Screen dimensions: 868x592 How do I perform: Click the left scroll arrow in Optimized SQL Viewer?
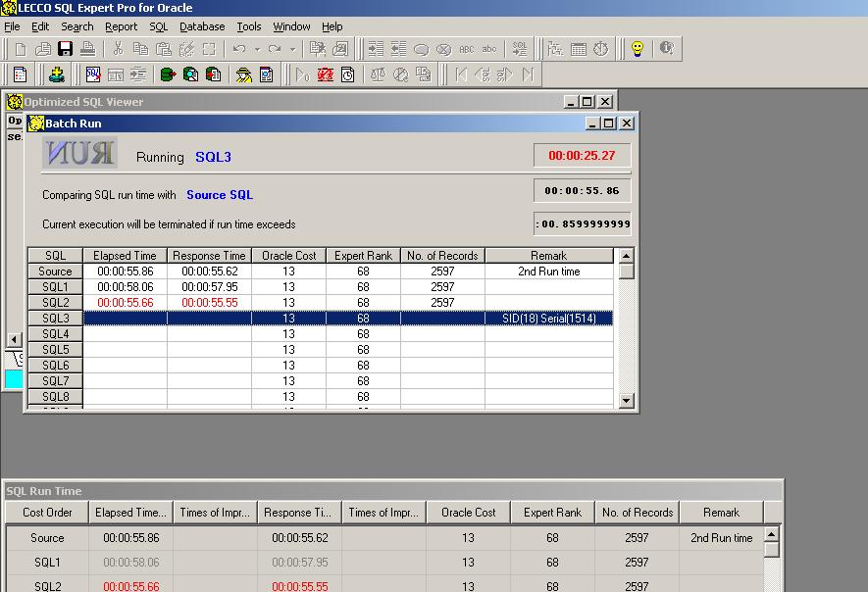15,340
